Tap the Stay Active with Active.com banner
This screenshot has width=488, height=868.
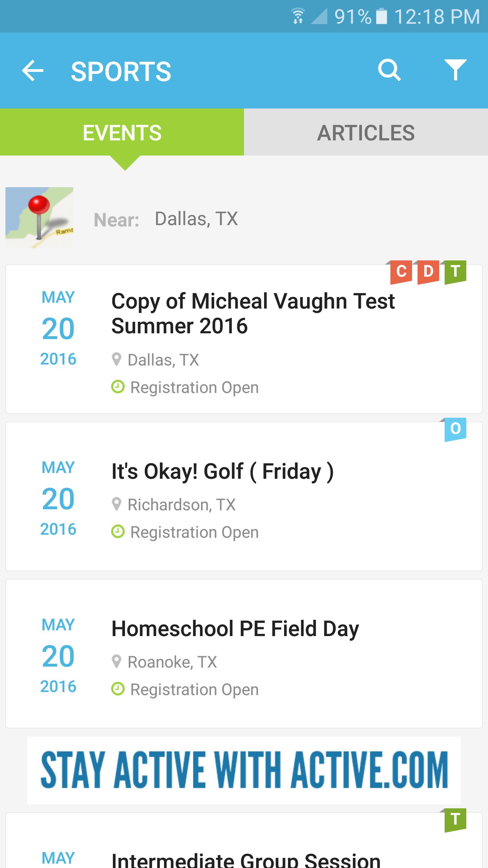[x=244, y=770]
